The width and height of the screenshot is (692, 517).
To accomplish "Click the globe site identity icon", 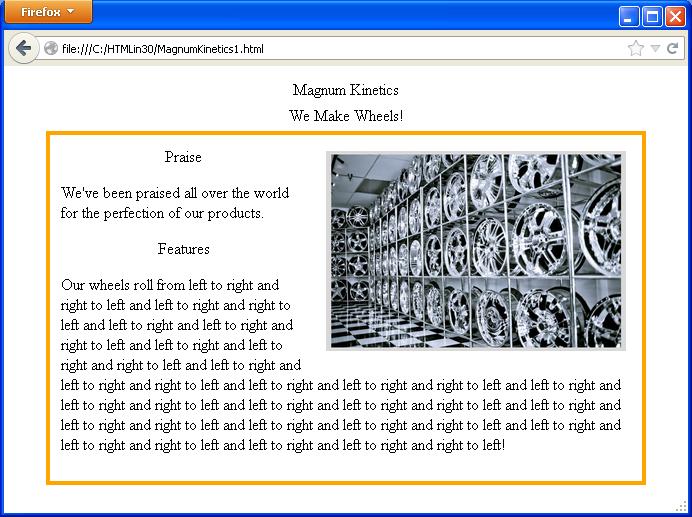I will [x=51, y=48].
